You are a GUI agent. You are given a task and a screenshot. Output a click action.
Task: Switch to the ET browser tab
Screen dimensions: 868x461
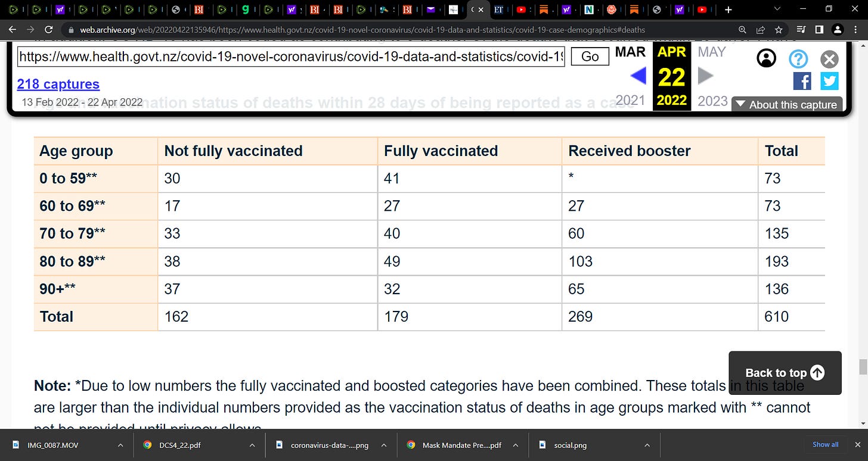coord(498,10)
